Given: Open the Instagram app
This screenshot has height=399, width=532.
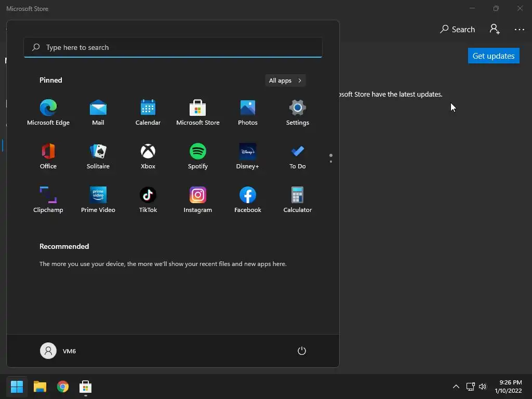Looking at the screenshot, I should tap(198, 200).
